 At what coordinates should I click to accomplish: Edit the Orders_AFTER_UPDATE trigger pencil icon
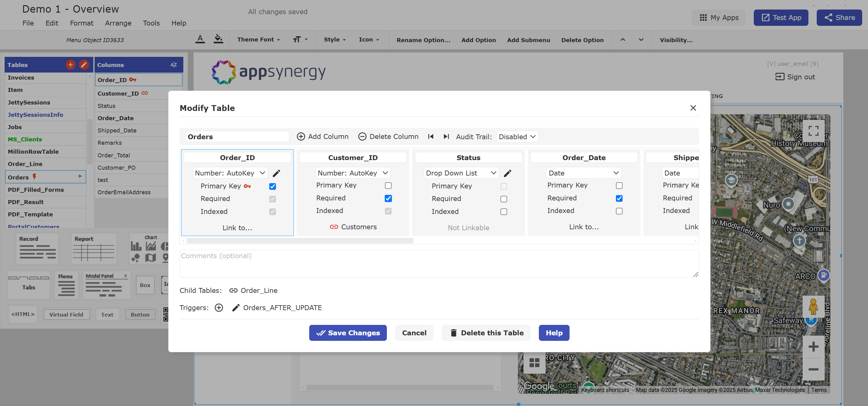tap(236, 308)
